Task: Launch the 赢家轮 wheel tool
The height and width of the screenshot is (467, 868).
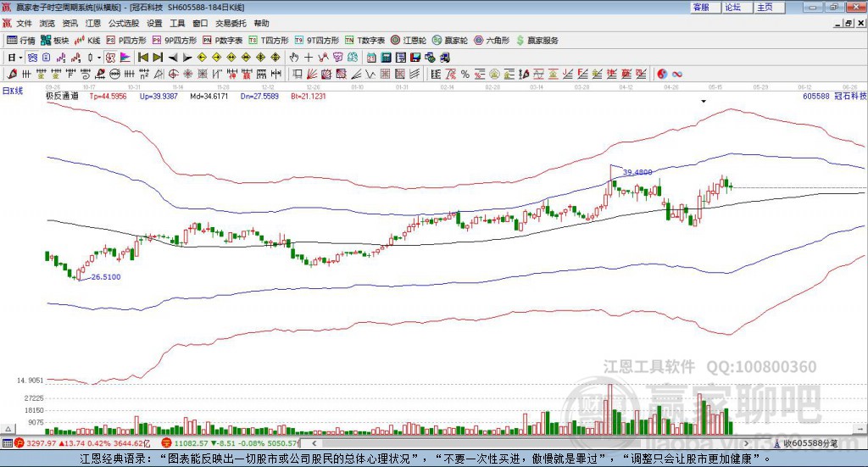Action: (x=450, y=41)
